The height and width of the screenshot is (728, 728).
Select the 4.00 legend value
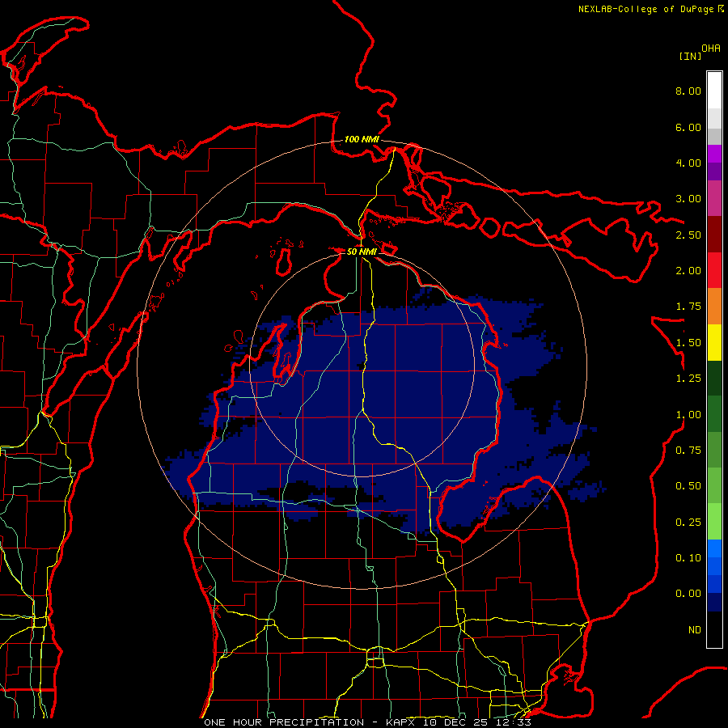click(x=688, y=163)
